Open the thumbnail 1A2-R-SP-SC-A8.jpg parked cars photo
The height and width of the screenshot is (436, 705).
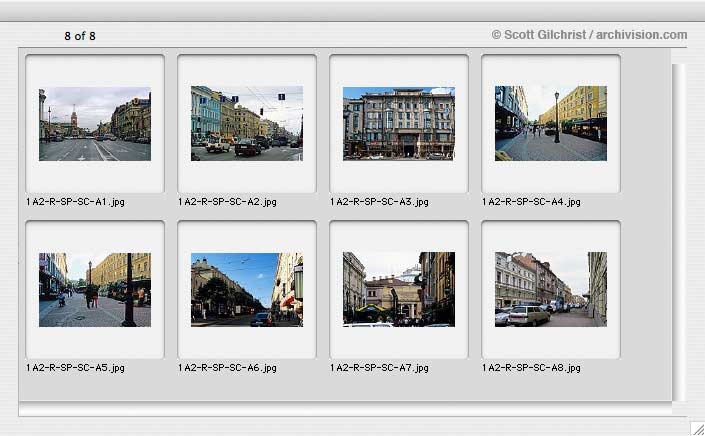coord(551,289)
